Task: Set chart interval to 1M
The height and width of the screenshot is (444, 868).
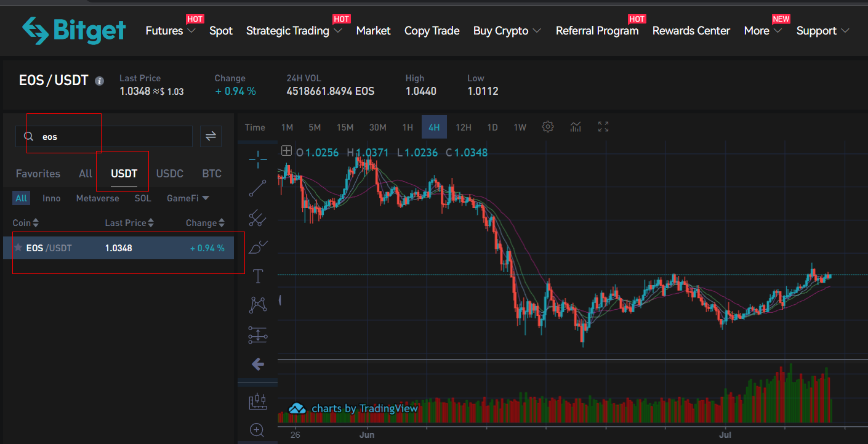Action: tap(287, 127)
